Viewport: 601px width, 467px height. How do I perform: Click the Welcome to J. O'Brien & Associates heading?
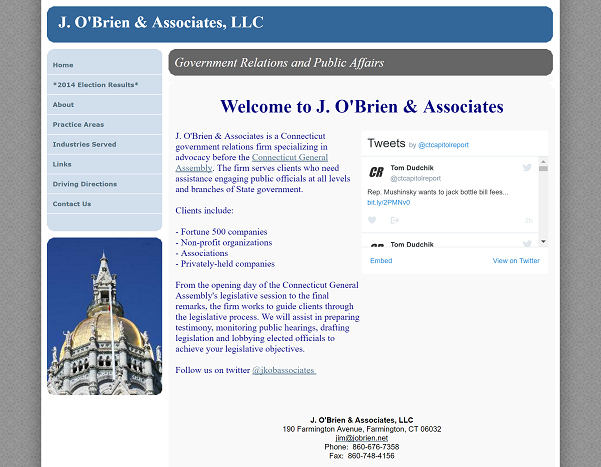(x=362, y=107)
